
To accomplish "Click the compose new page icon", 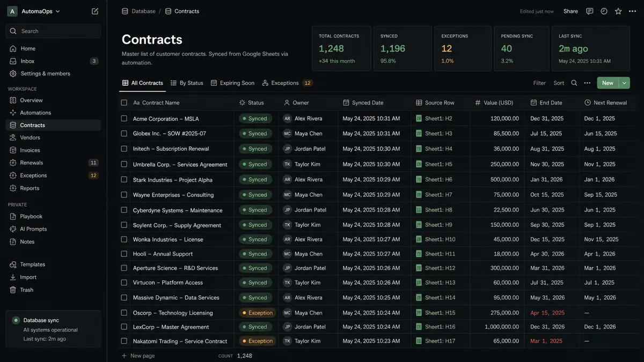I will pyautogui.click(x=95, y=11).
